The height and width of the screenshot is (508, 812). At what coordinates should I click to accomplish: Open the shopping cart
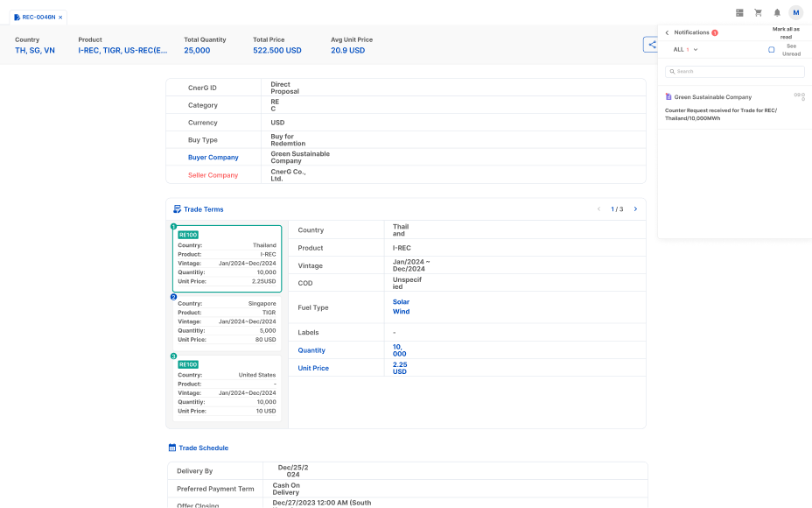(758, 13)
